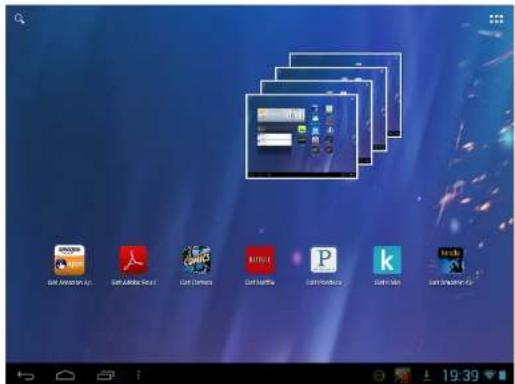Open the Get Adobe Reader shortcut
Image resolution: width=515 pixels, height=384 pixels.
pyautogui.click(x=133, y=265)
